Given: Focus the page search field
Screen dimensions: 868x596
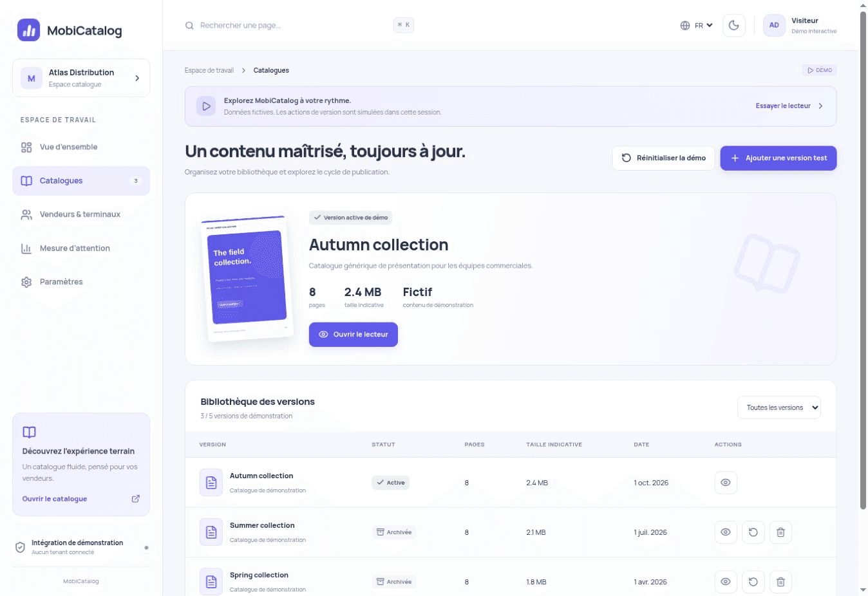Looking at the screenshot, I should [x=299, y=25].
